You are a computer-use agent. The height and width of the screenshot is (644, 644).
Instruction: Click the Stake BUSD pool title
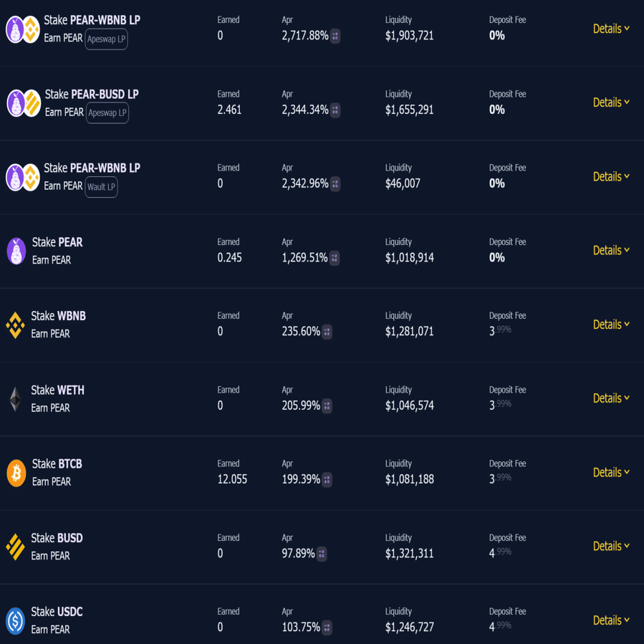coord(57,538)
